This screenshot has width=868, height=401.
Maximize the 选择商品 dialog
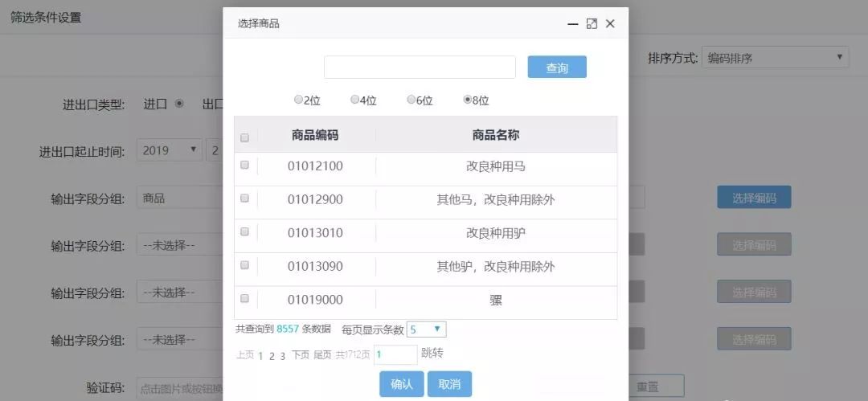click(592, 24)
